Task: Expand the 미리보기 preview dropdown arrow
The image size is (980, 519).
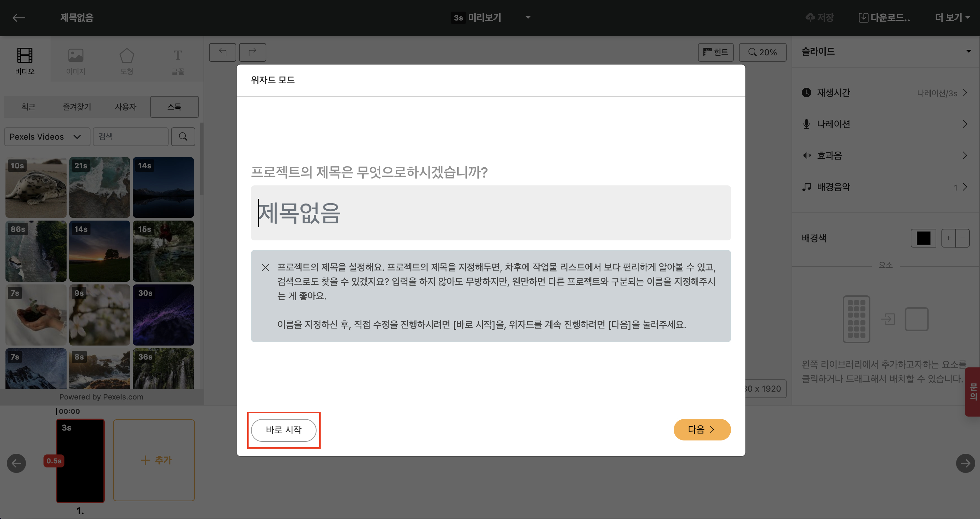Action: 528,17
